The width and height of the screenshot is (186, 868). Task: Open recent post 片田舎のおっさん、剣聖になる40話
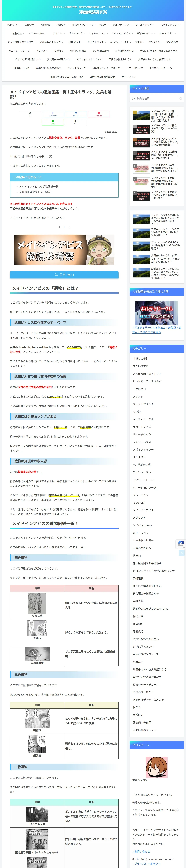tap(156, 259)
